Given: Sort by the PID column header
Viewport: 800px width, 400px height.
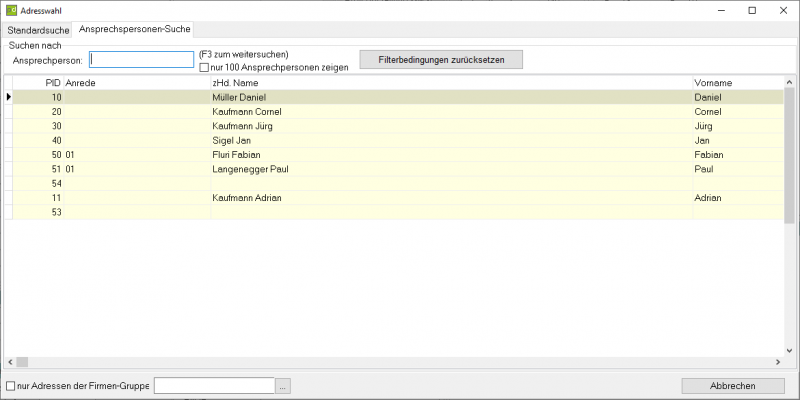Looking at the screenshot, I should (x=38, y=83).
